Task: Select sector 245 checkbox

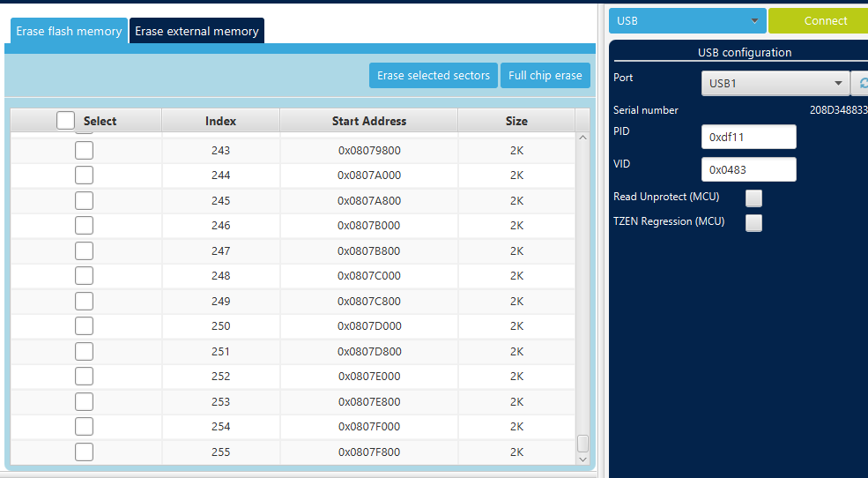Action: pos(84,200)
